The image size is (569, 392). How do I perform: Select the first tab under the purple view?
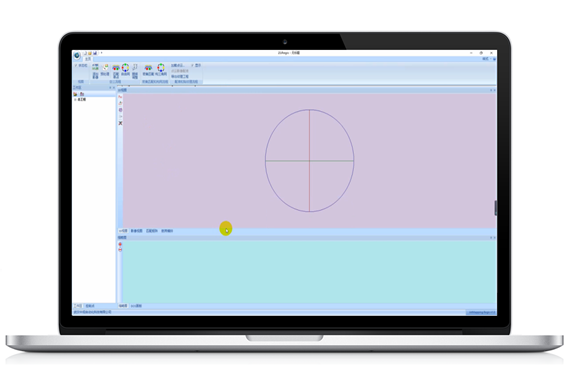[x=123, y=231]
